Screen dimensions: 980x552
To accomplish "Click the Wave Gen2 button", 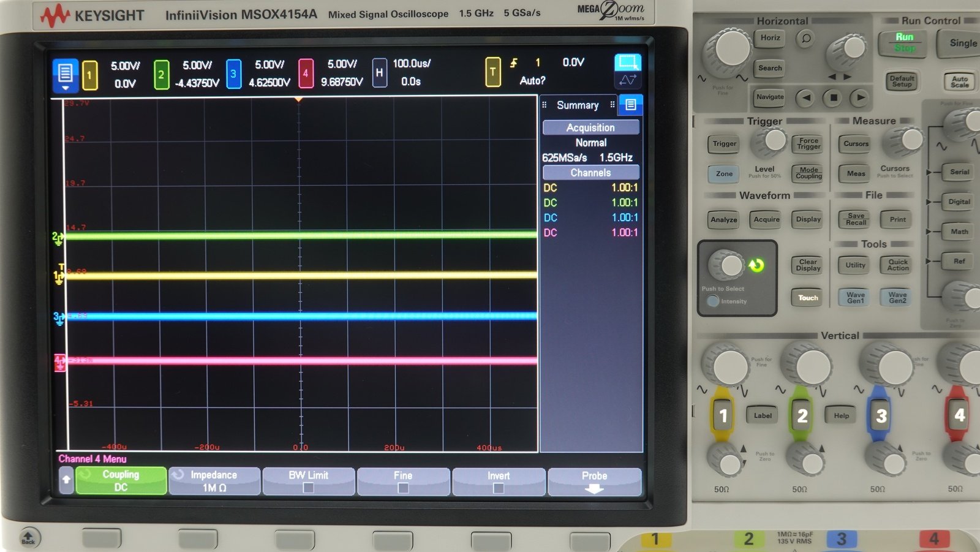I will tap(897, 297).
